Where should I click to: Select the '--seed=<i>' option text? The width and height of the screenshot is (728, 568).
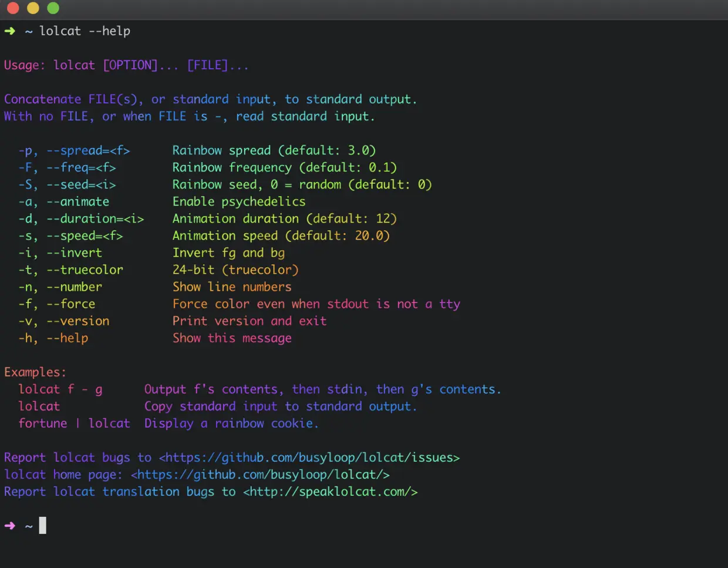point(81,184)
